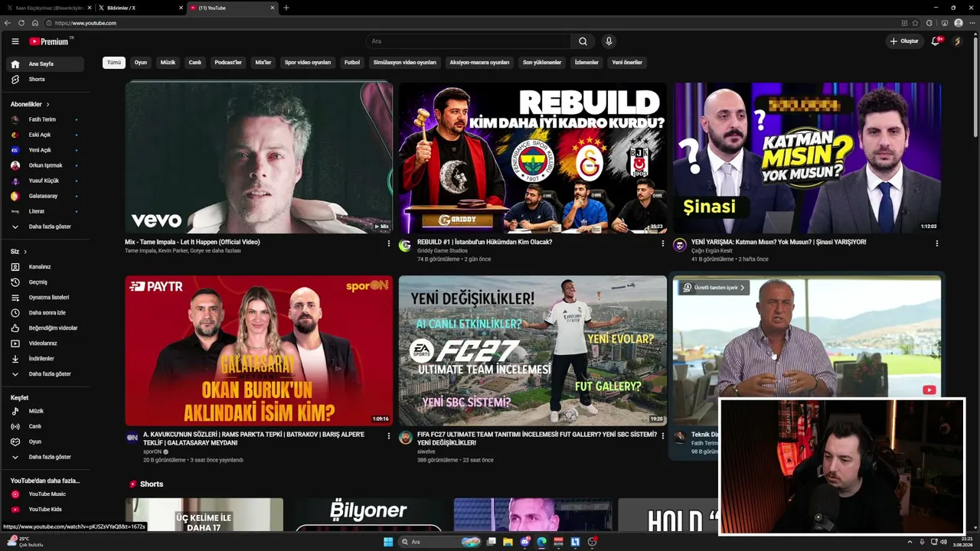Open YouTube notifications bell
This screenshot has width=980, height=551.
point(936,41)
